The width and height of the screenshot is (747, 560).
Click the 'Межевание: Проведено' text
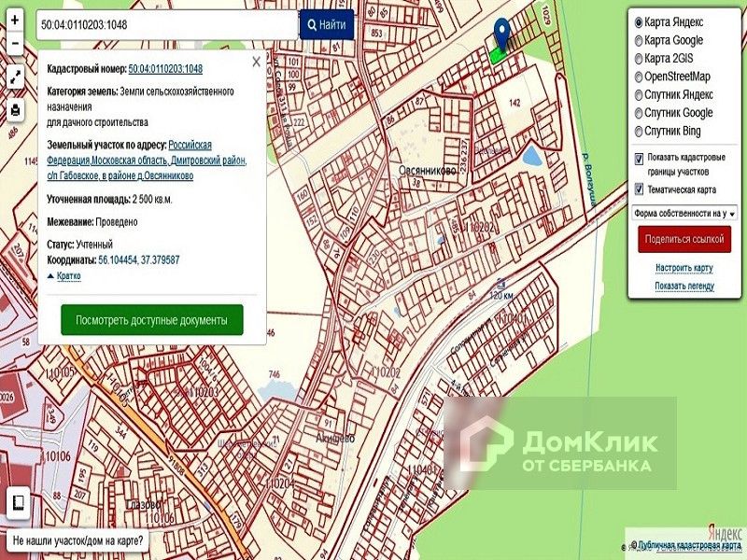[x=92, y=222]
